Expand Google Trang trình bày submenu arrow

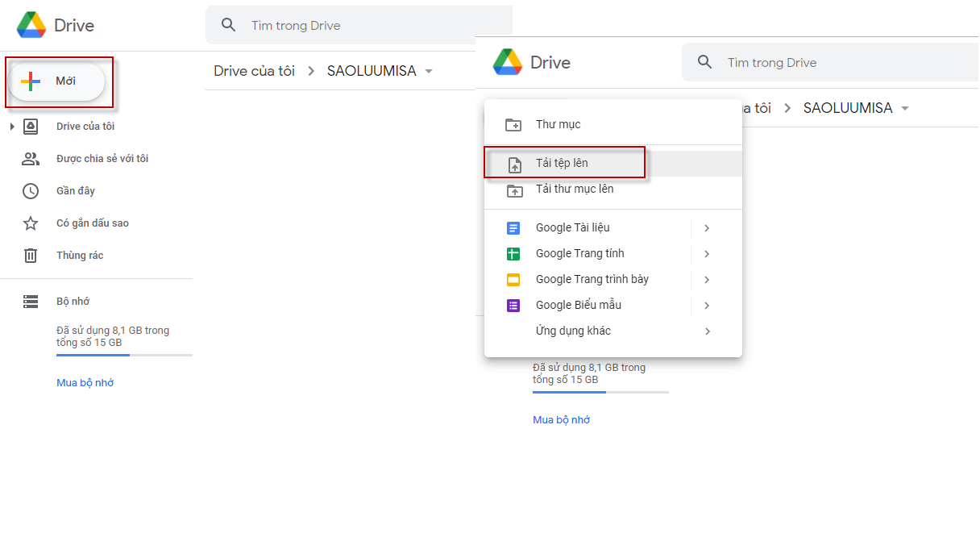[x=707, y=280]
